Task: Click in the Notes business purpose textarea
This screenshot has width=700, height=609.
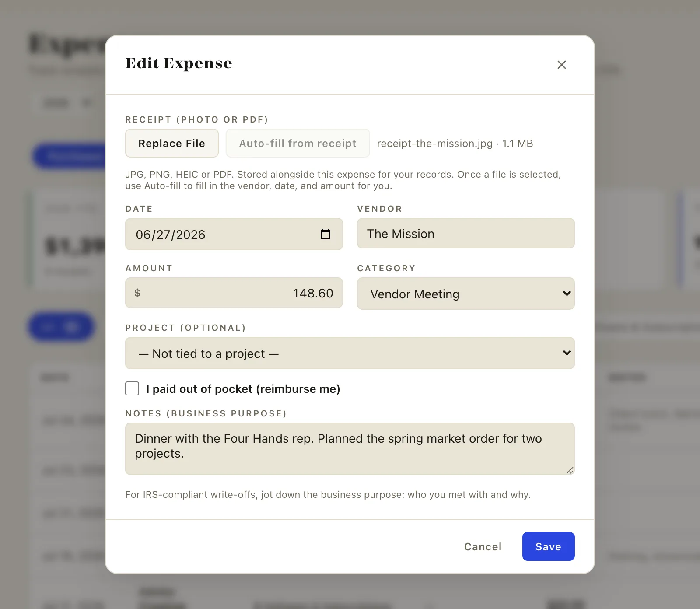Action: [350, 449]
